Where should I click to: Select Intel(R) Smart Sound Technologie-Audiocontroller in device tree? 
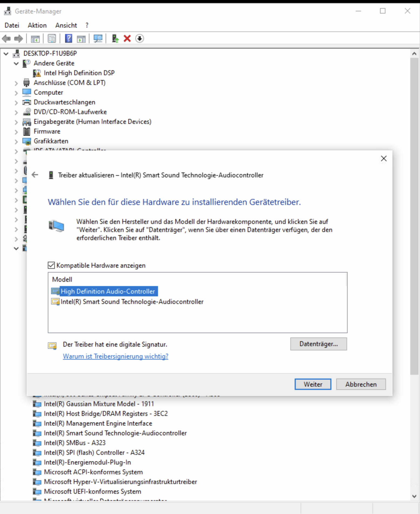coord(115,433)
